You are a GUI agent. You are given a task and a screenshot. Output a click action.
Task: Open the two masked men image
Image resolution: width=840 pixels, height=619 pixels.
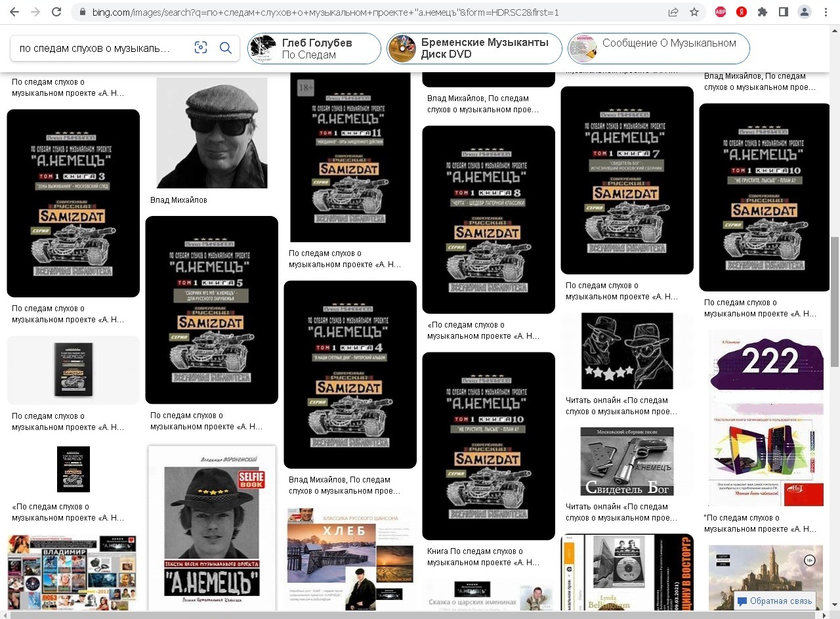627,351
